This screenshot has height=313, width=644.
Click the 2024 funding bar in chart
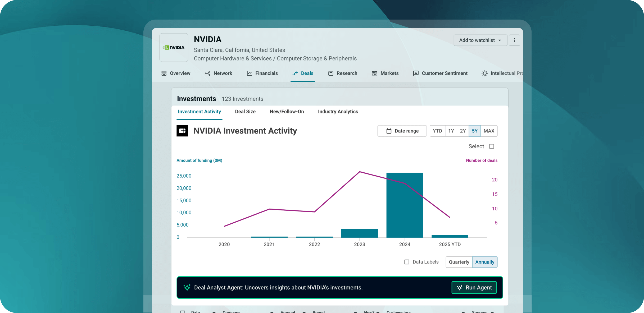pyautogui.click(x=405, y=205)
